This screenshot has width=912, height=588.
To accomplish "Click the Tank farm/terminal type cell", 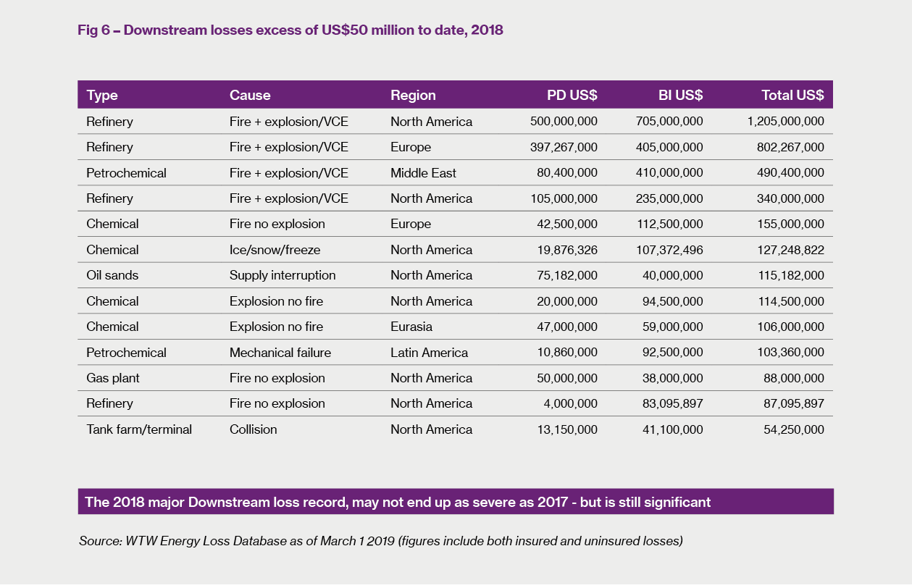I will [139, 429].
